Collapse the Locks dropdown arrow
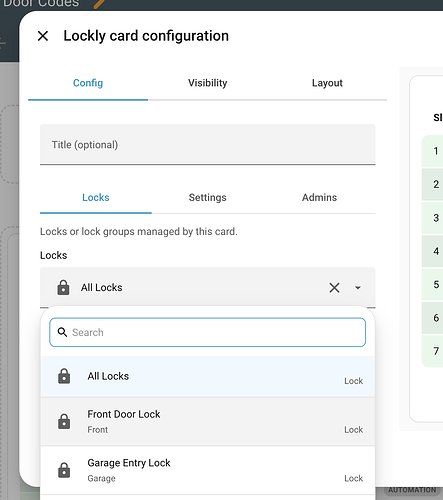The height and width of the screenshot is (500, 443). coord(358,288)
